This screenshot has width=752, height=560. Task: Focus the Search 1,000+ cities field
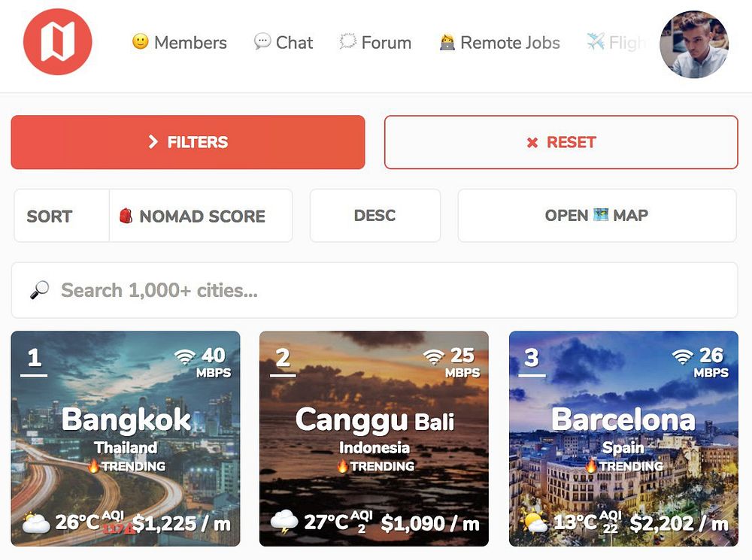[374, 290]
